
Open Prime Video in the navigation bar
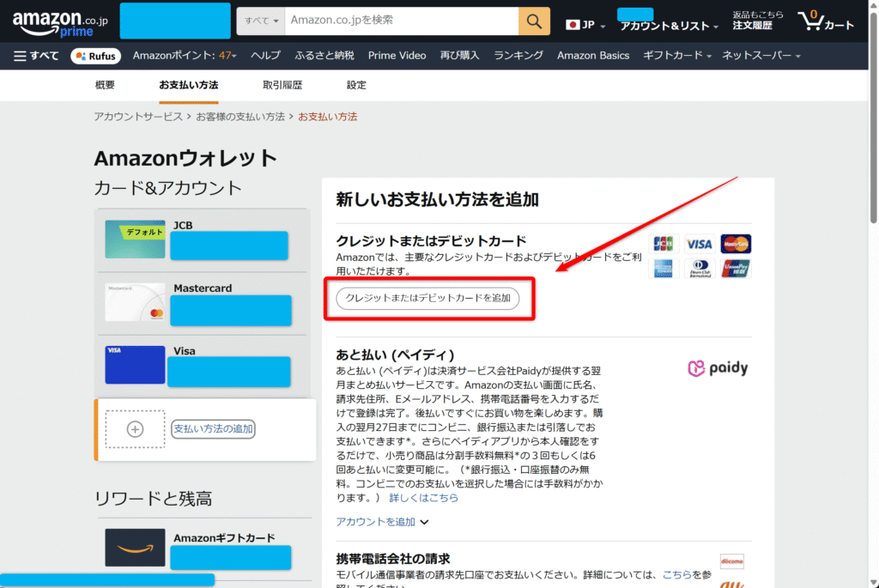pos(397,56)
